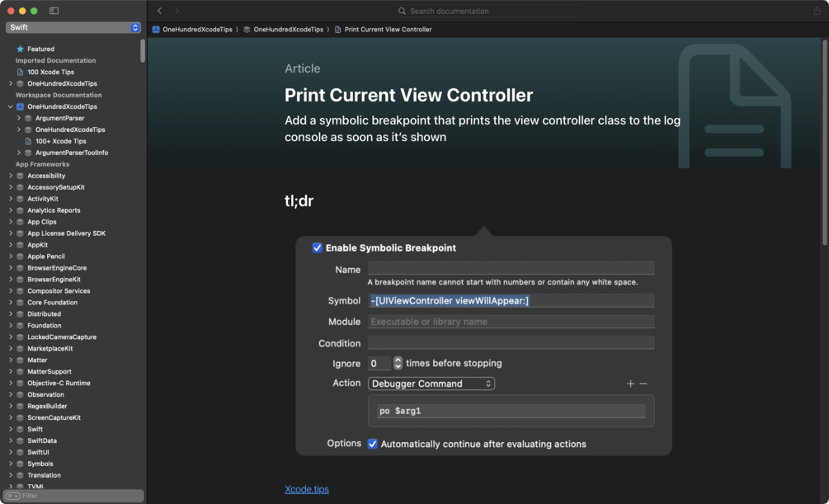Click the first OneHundredXcodeTips breadcrumb

tap(197, 30)
